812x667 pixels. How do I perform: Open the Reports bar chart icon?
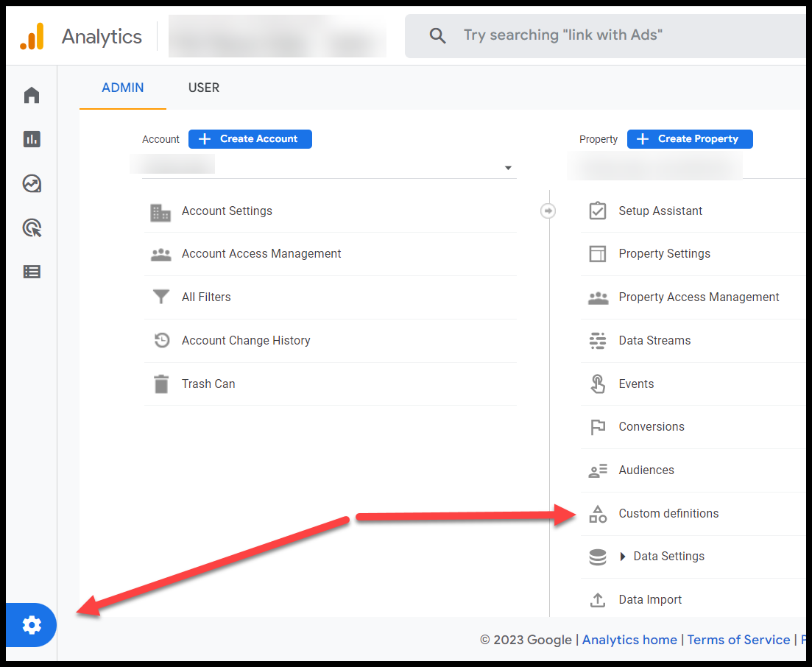(32, 139)
